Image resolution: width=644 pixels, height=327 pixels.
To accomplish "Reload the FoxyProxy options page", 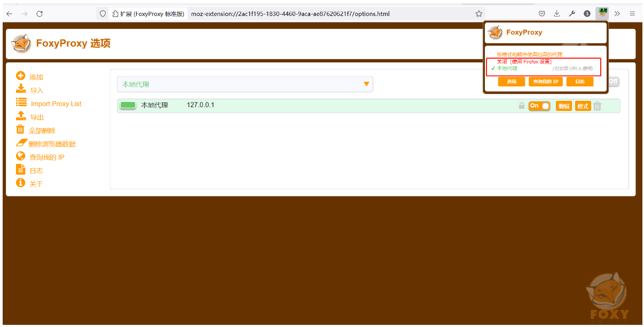I will pos(40,14).
